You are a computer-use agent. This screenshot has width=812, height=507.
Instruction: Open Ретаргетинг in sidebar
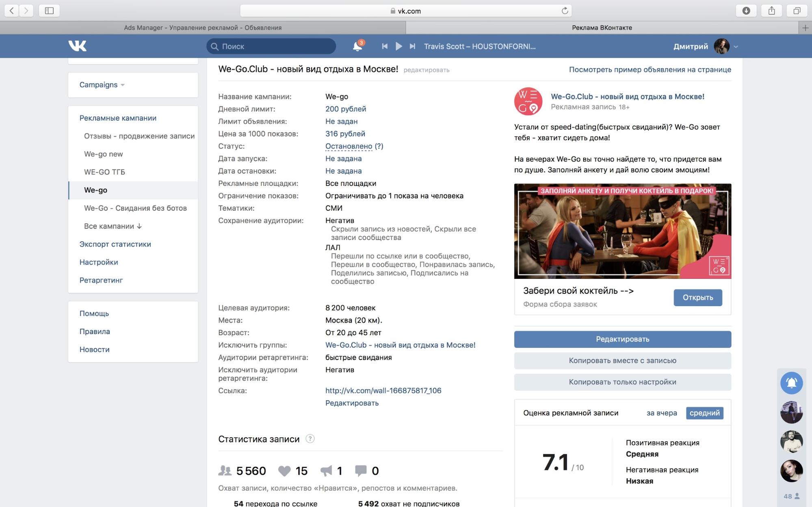point(101,280)
